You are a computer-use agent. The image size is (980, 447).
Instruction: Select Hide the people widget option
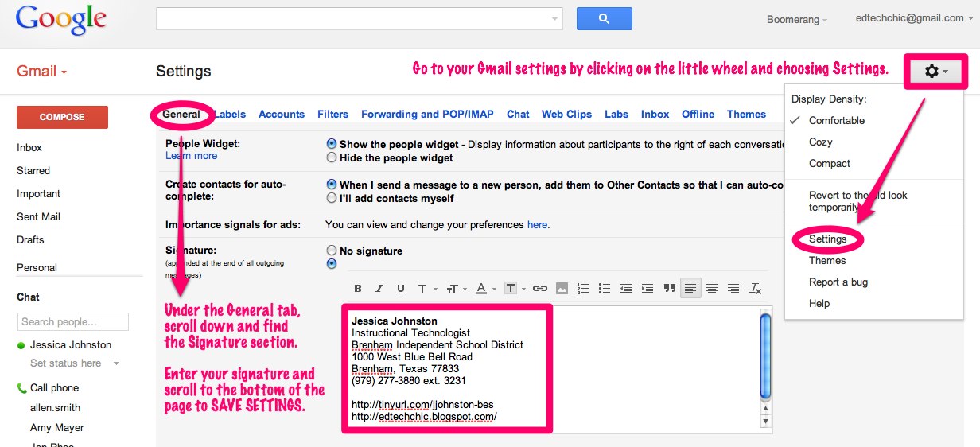tap(332, 157)
